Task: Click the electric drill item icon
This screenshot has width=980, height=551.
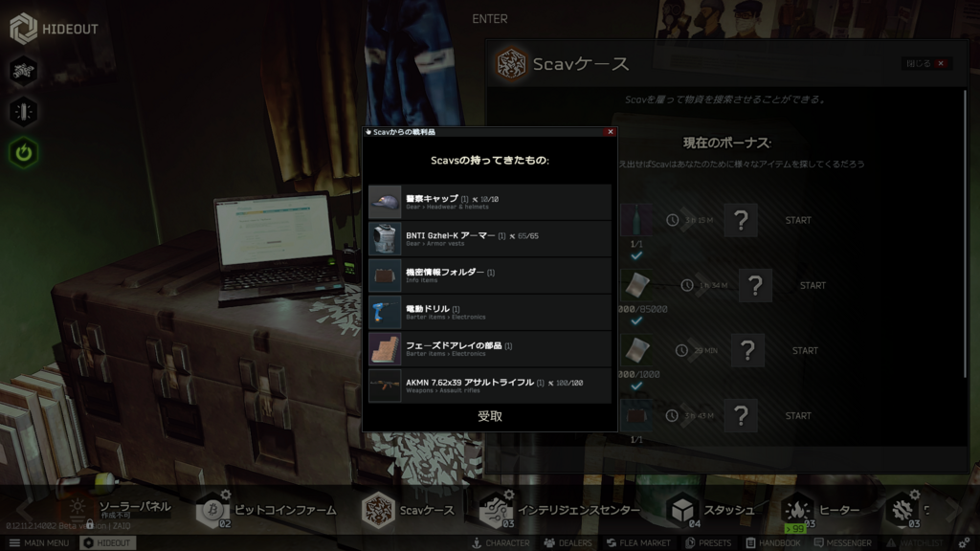Action: click(x=385, y=312)
